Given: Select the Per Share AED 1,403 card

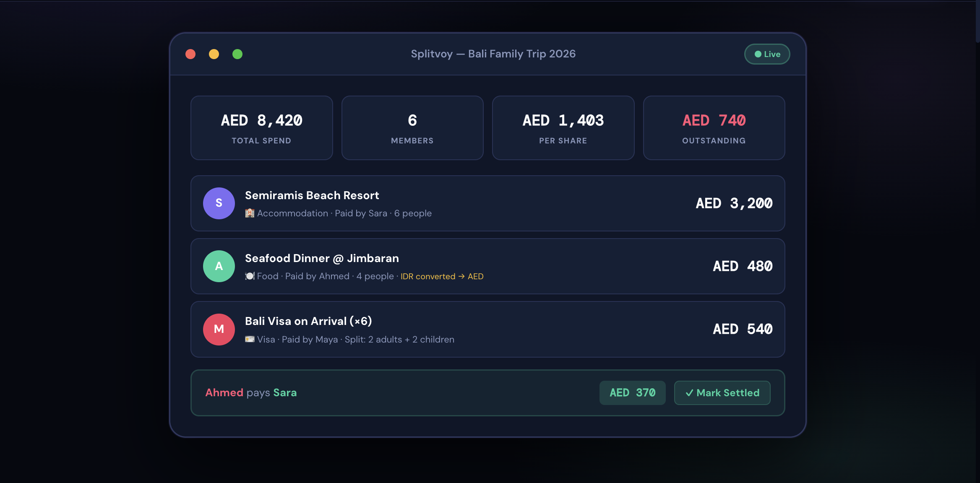Looking at the screenshot, I should (x=563, y=128).
